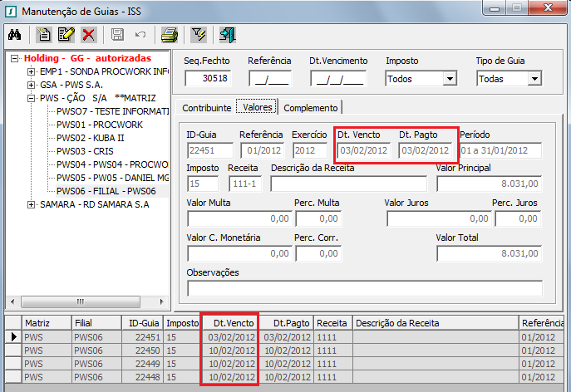Select PWSO7 - TESTE INFORMATI tree item

[x=112, y=111]
